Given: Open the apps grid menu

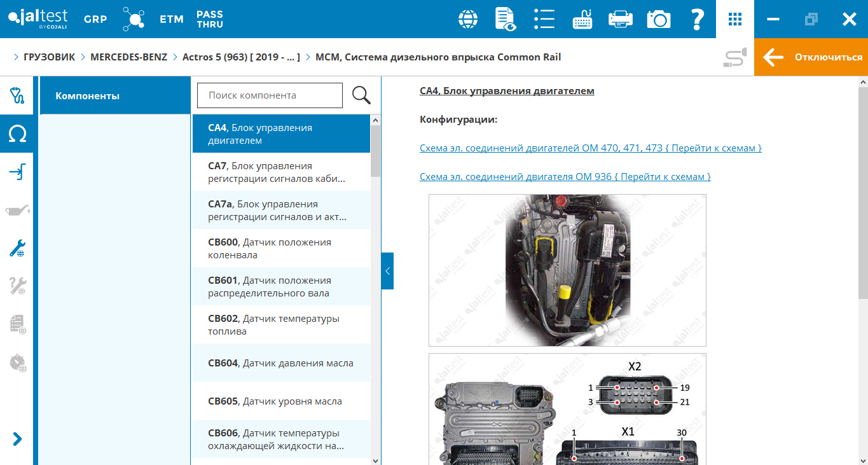Looking at the screenshot, I should click(x=735, y=19).
